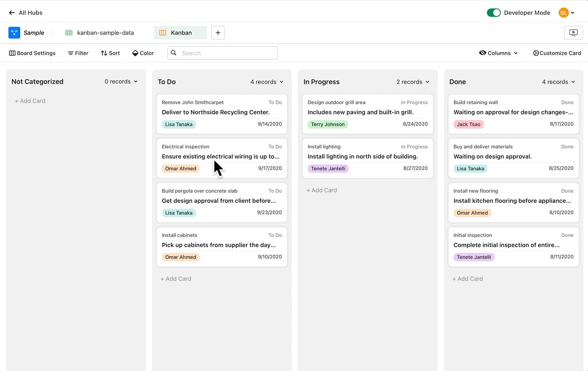
Task: Open the presentation play icon at top right
Action: pos(573,32)
